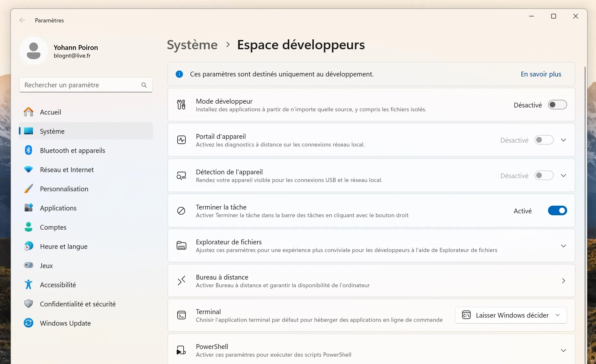Viewport: 596px width, 364px height.
Task: Click the Bureau à distance icon
Action: click(x=181, y=281)
